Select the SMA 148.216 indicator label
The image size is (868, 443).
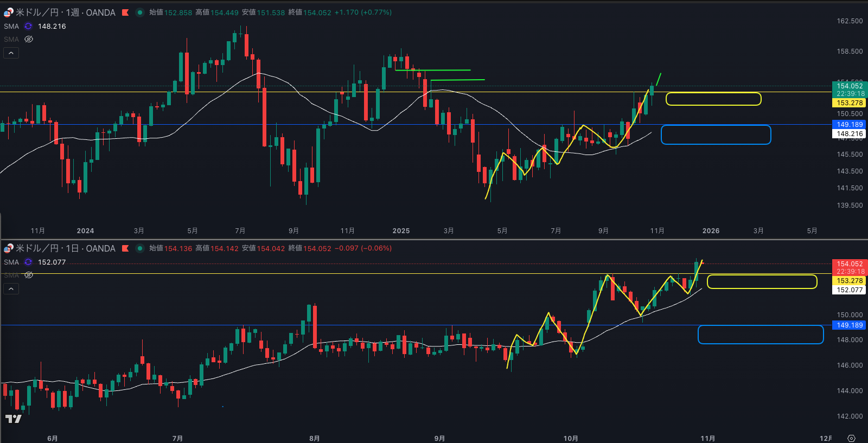click(x=11, y=26)
